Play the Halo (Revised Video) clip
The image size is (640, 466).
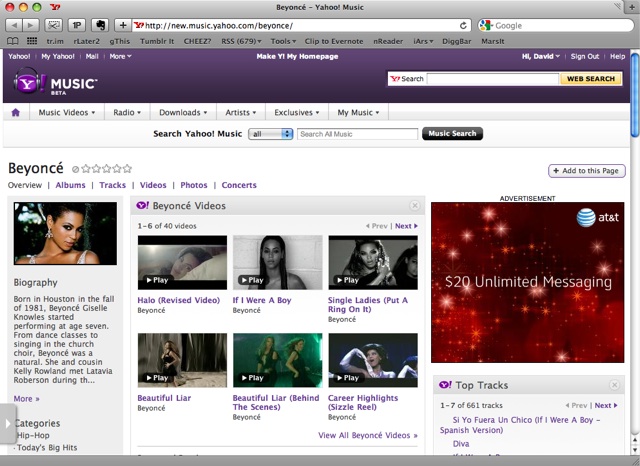coord(182,262)
